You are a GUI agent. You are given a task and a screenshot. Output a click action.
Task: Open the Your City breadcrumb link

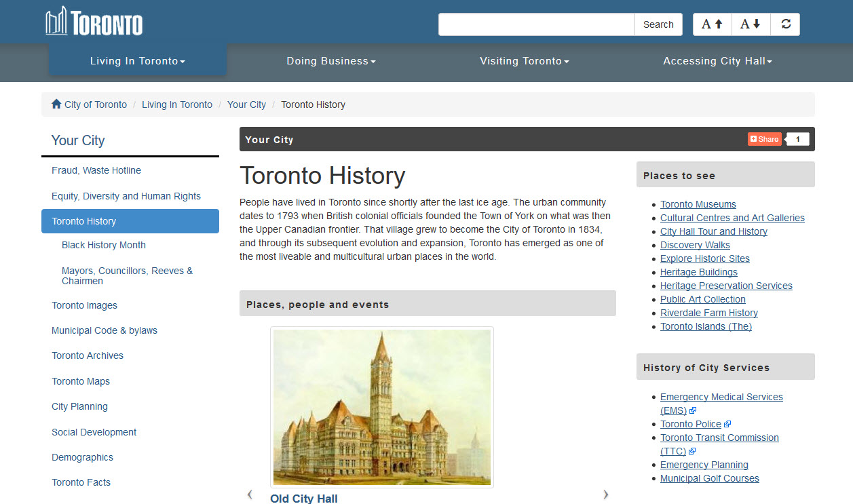pyautogui.click(x=246, y=104)
